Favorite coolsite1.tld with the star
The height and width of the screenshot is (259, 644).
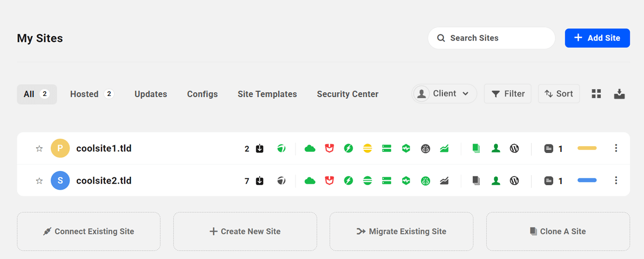[x=39, y=149]
